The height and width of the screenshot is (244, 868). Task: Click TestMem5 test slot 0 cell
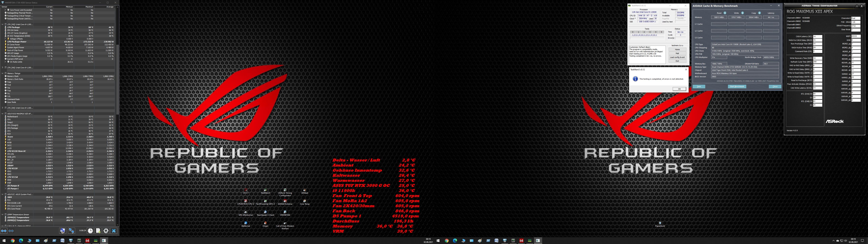coord(633,32)
